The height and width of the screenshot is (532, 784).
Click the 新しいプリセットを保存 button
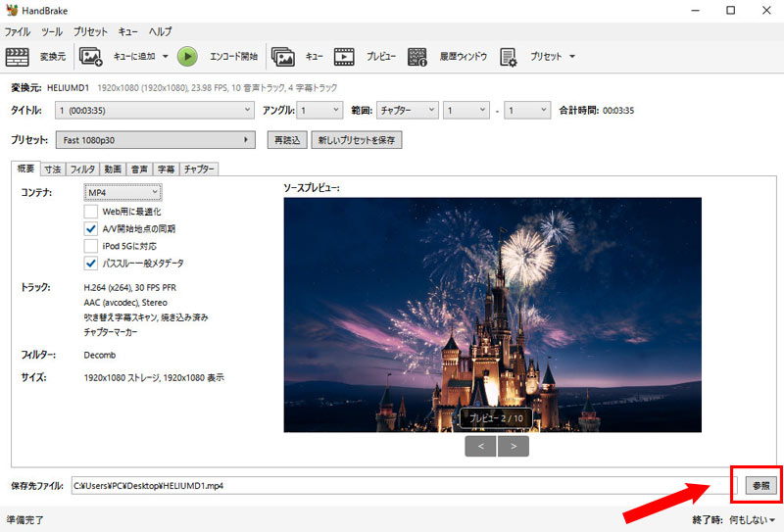(x=357, y=140)
